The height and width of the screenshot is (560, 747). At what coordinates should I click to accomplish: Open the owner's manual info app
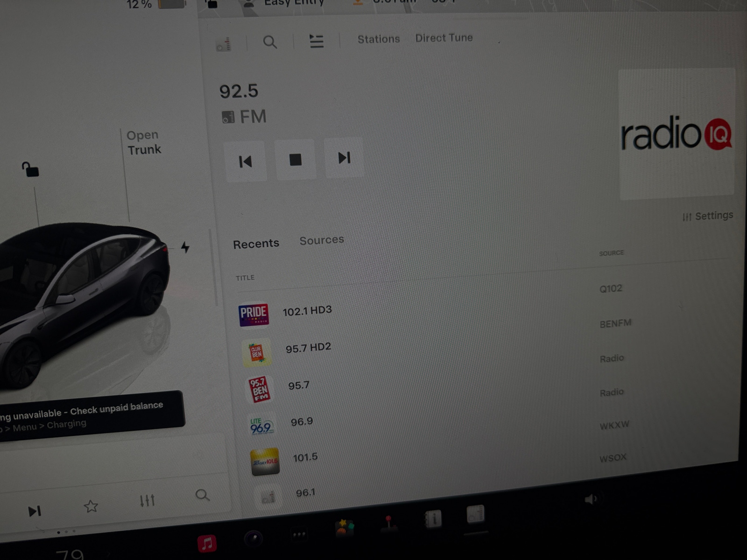[433, 518]
